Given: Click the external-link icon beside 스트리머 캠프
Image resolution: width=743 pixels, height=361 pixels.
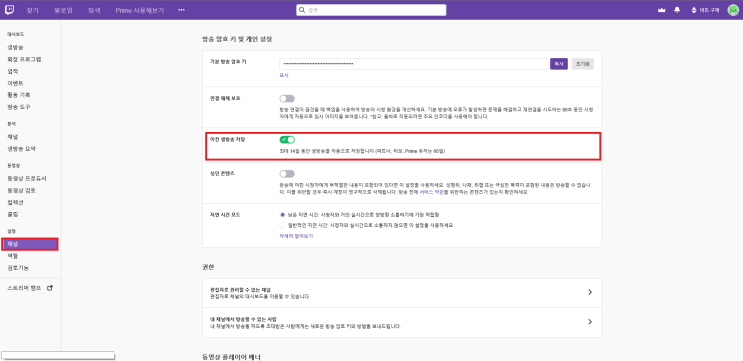Looking at the screenshot, I should [x=50, y=288].
